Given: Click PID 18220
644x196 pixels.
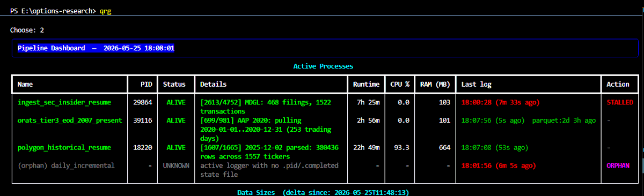Looking at the screenshot, I should 142,147.
